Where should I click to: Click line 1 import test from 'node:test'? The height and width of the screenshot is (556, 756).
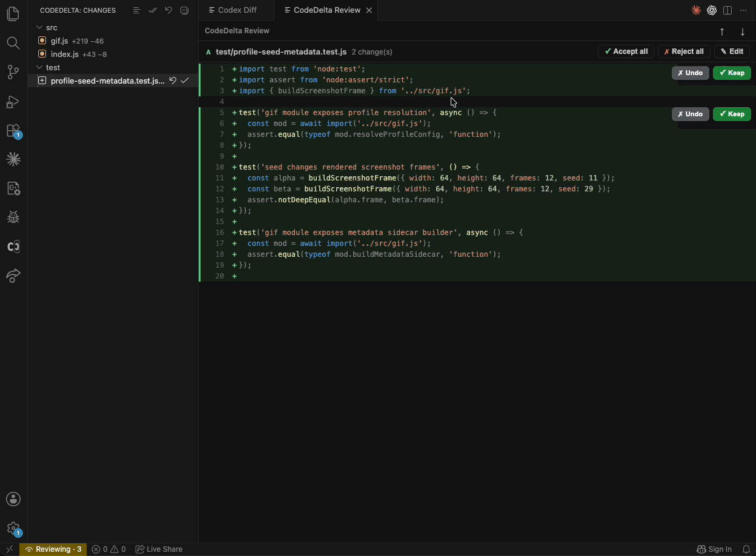302,69
